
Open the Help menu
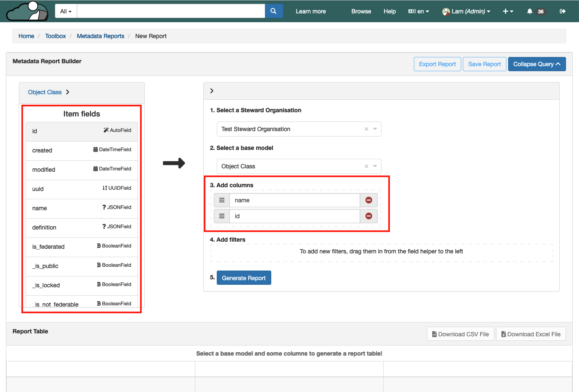click(x=389, y=11)
